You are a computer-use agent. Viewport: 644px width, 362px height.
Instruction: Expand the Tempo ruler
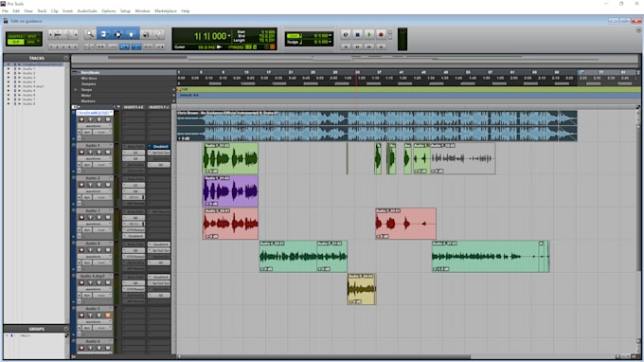75,90
